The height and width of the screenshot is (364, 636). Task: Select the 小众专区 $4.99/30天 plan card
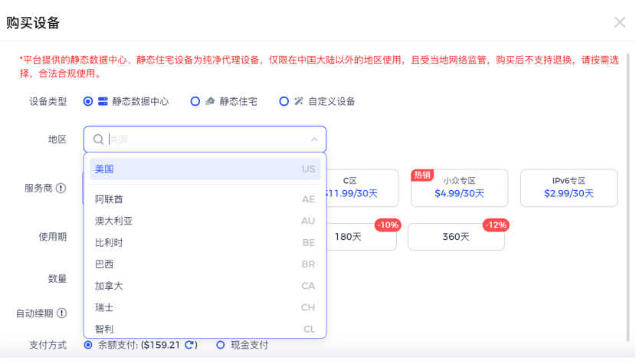tap(459, 188)
